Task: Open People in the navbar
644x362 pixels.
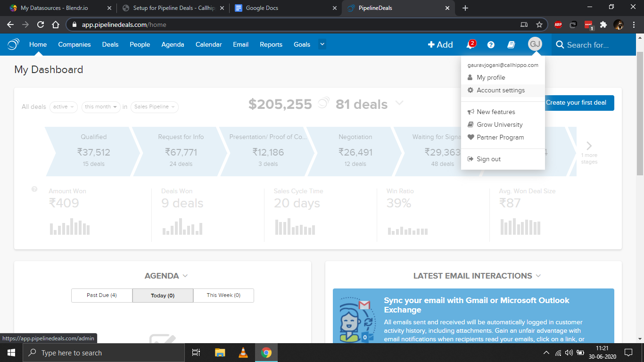Action: click(140, 44)
